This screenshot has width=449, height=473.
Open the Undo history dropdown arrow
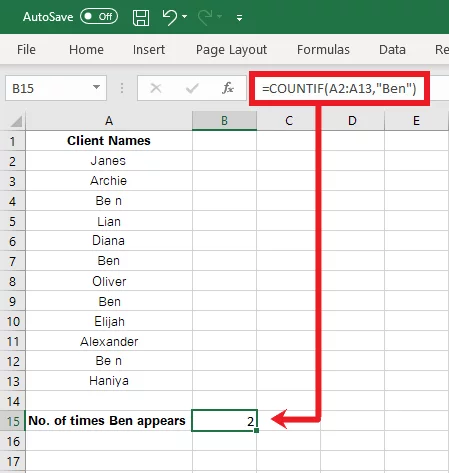[185, 16]
